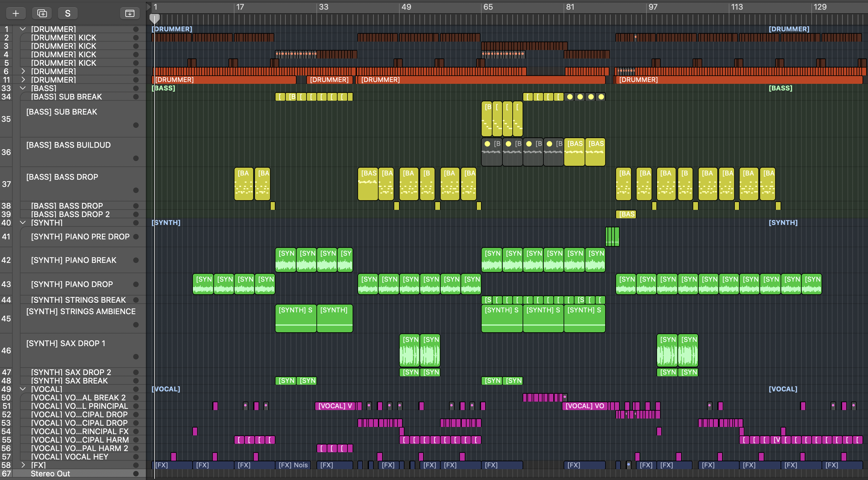This screenshot has width=868, height=480.
Task: Select track 34 [BASS] SUB BREAK header
Action: 73,96
